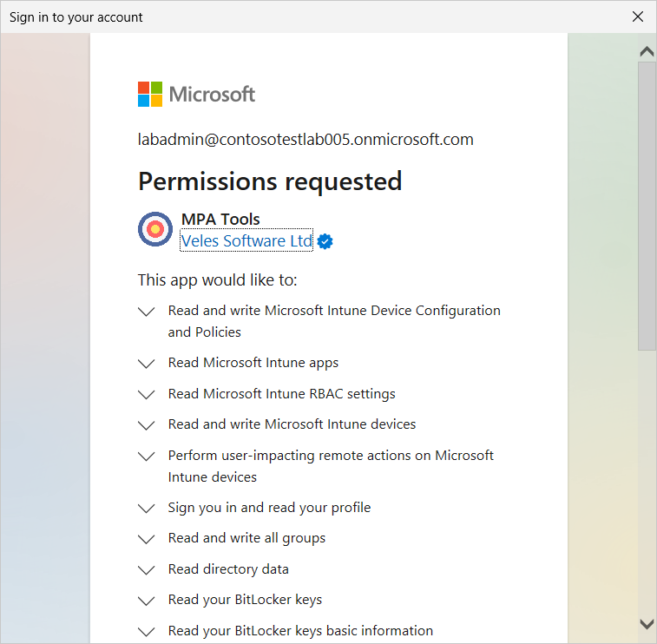The width and height of the screenshot is (657, 644).
Task: Expand Sign you in and read your profile
Action: point(147,509)
